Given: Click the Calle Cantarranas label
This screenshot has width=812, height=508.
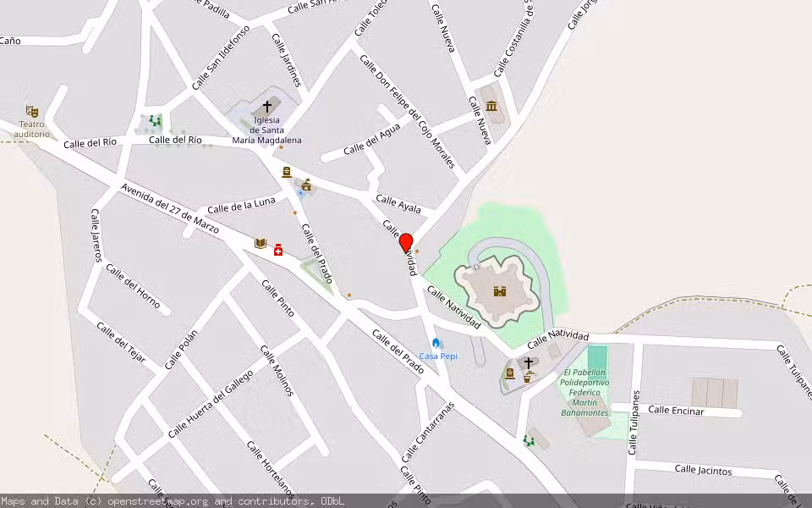Looking at the screenshot, I should click(x=428, y=433).
